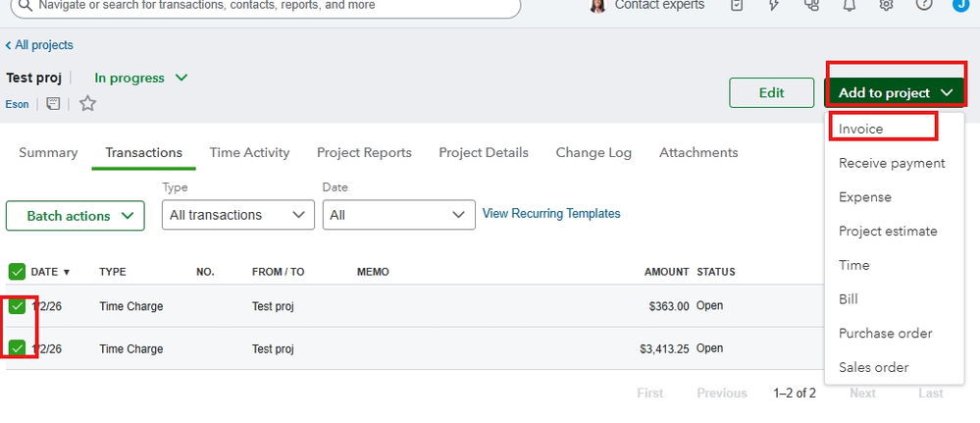Select Invoice from Add to project menu
This screenshot has width=980, height=423.
861,129
